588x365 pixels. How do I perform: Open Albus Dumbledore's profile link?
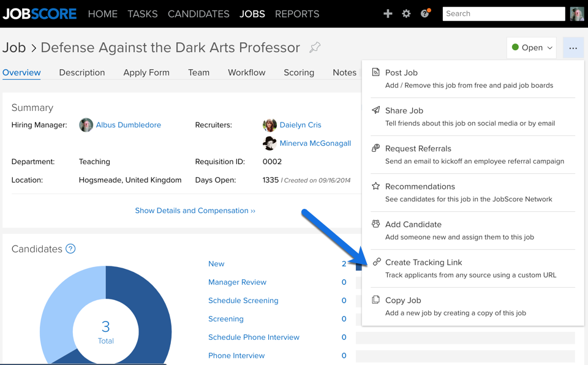tap(128, 125)
